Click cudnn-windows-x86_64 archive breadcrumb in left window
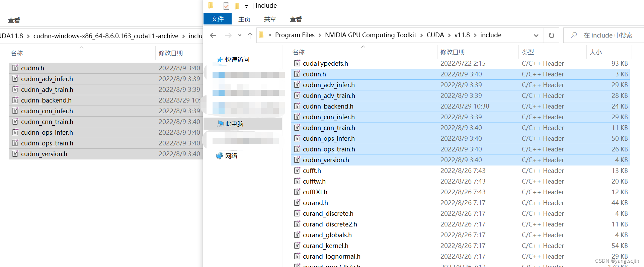The height and width of the screenshot is (267, 644). [106, 36]
